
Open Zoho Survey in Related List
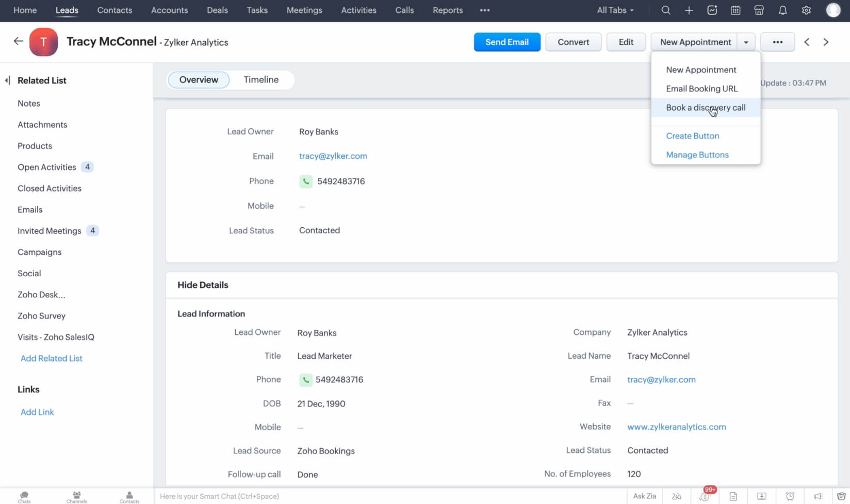click(41, 316)
